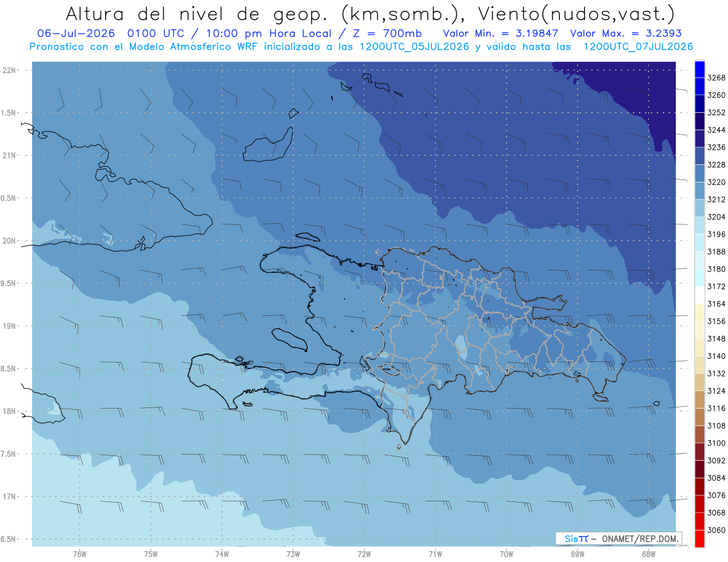Click the '19N' latitude label
The height and width of the screenshot is (562, 728).
pyautogui.click(x=9, y=326)
